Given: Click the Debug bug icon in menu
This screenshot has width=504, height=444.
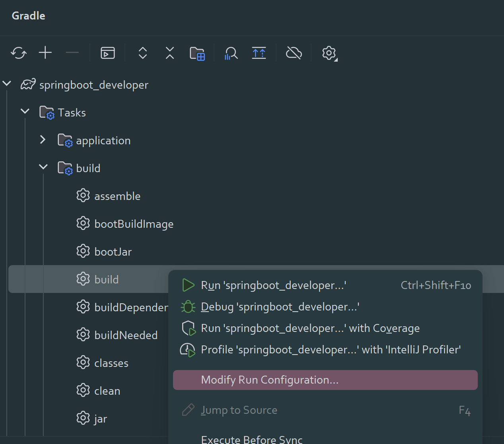Looking at the screenshot, I should pyautogui.click(x=188, y=306).
